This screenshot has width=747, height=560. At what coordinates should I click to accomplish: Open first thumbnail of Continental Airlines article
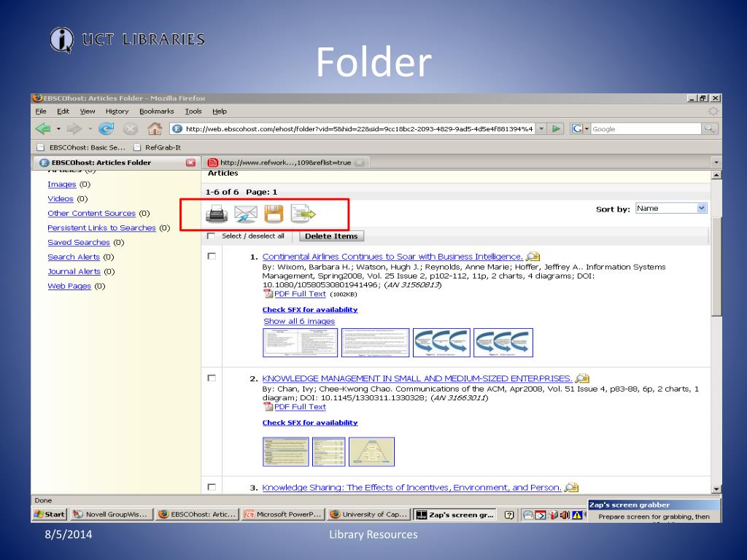[300, 343]
